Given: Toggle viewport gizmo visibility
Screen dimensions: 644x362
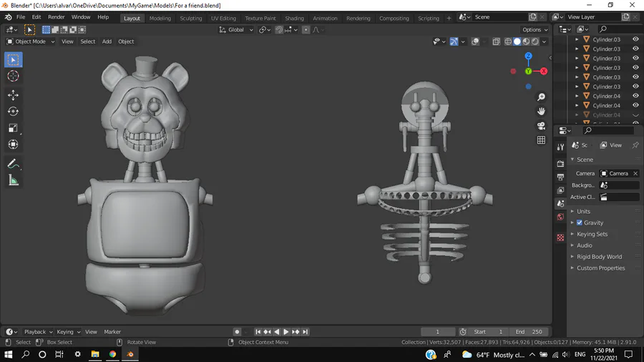Looking at the screenshot, I should (454, 41).
